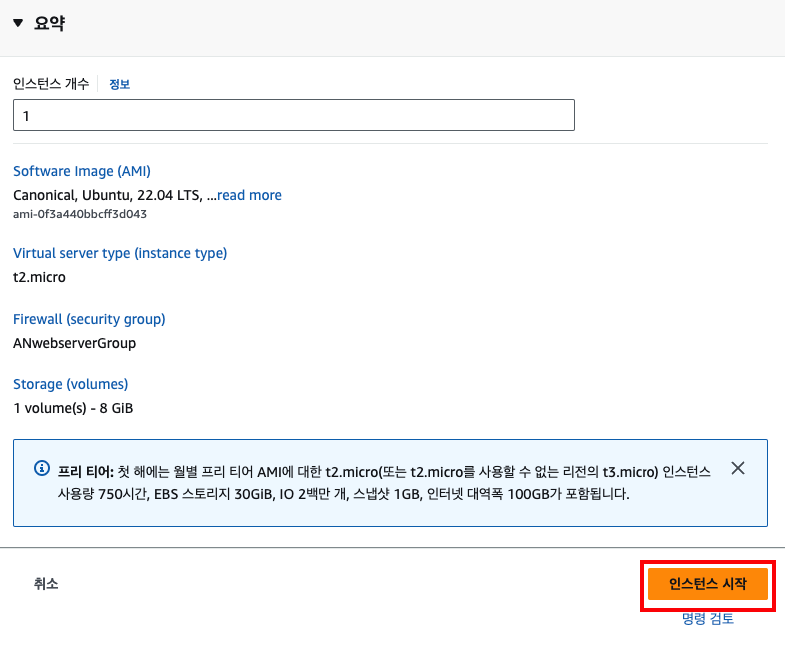Select the ami-0f3a440bbcff3d043 ID text
This screenshot has width=785, height=645.
pos(80,214)
